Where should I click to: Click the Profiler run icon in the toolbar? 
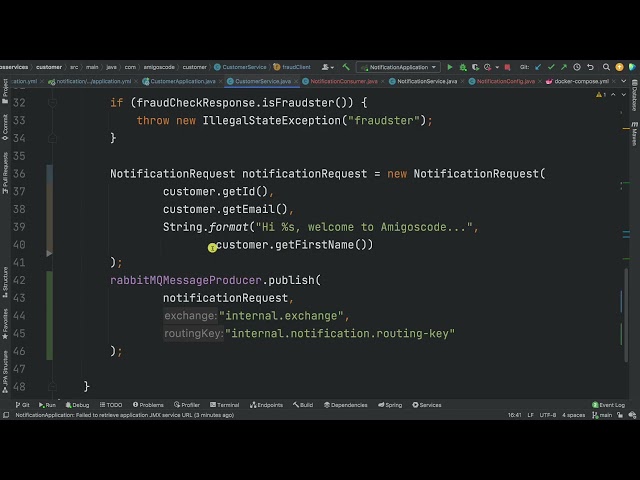[x=487, y=67]
